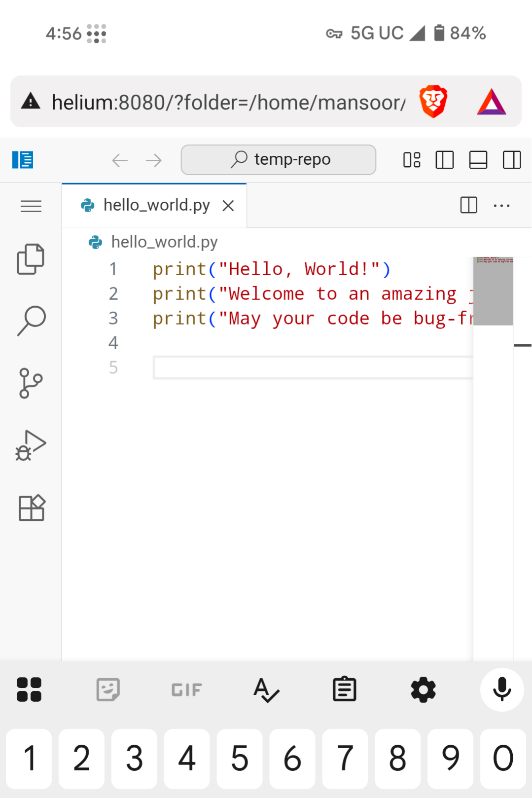Tap the status bar VPN key icon

334,34
